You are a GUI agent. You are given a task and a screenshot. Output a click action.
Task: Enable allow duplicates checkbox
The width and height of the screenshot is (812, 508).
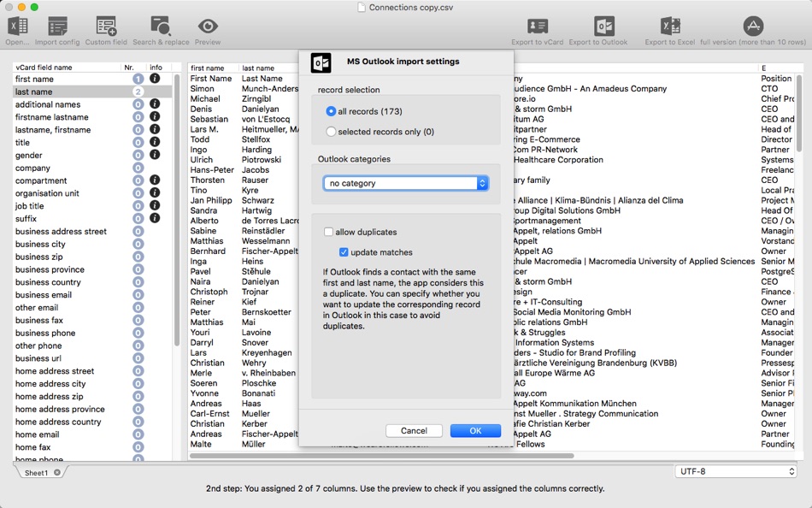(x=328, y=232)
